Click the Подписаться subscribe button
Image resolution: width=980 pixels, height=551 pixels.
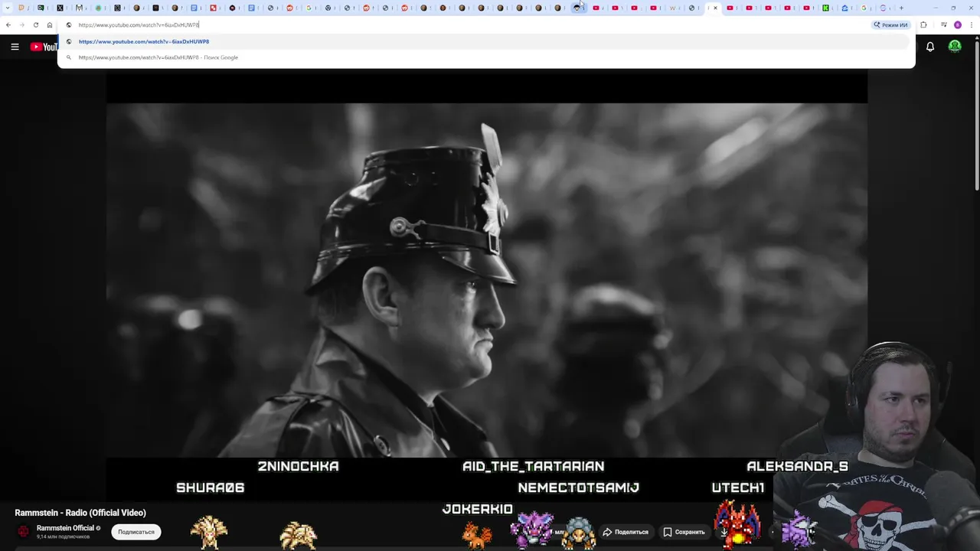pos(136,532)
